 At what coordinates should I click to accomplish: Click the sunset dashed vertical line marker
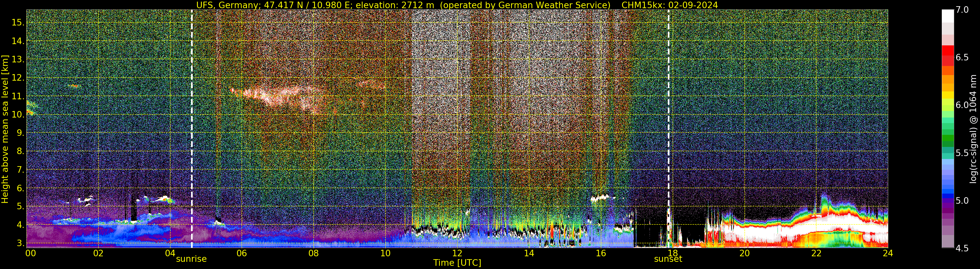(668, 129)
